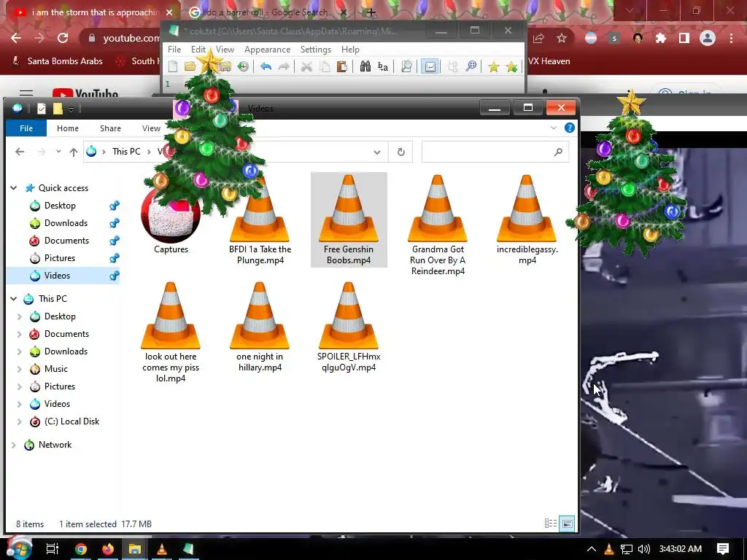Show hidden system tray icons
This screenshot has height=560, width=747.
[x=591, y=549]
